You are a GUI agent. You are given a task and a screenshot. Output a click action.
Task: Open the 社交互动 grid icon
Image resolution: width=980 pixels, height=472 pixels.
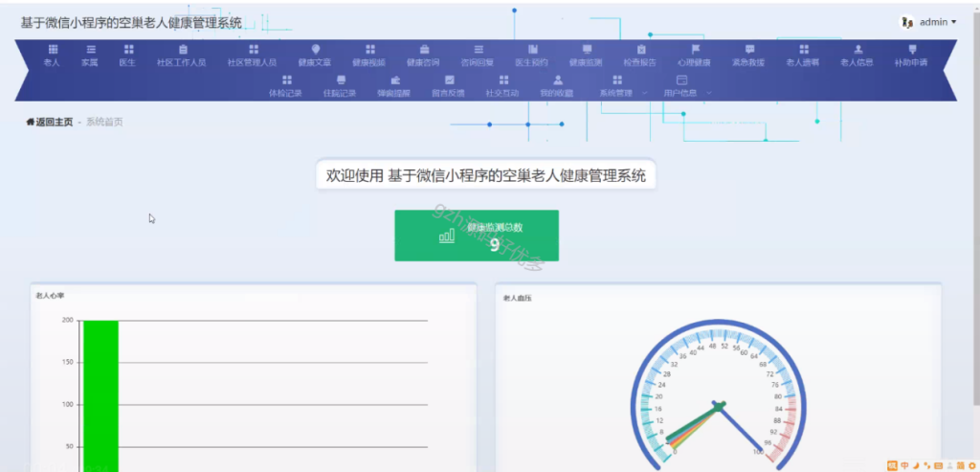(503, 80)
